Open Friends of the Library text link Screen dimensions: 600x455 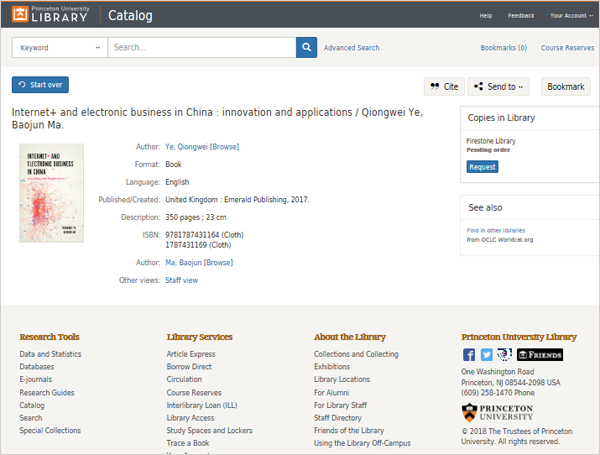(x=349, y=431)
